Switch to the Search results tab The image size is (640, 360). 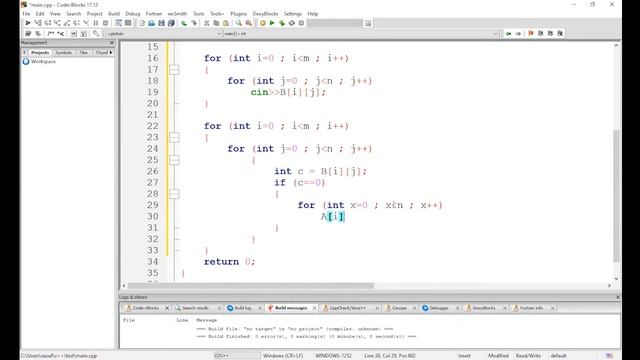coord(195,308)
